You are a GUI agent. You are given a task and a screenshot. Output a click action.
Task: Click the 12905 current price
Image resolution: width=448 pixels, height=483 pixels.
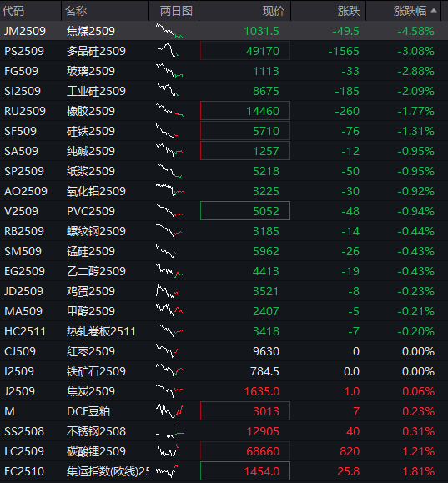click(x=263, y=431)
